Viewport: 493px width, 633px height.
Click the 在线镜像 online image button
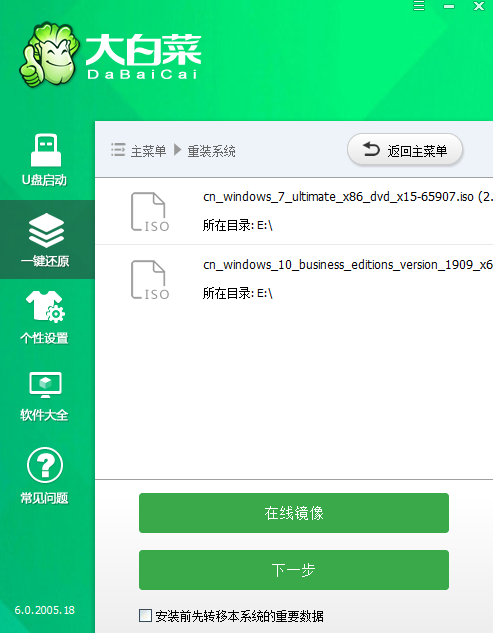point(294,513)
